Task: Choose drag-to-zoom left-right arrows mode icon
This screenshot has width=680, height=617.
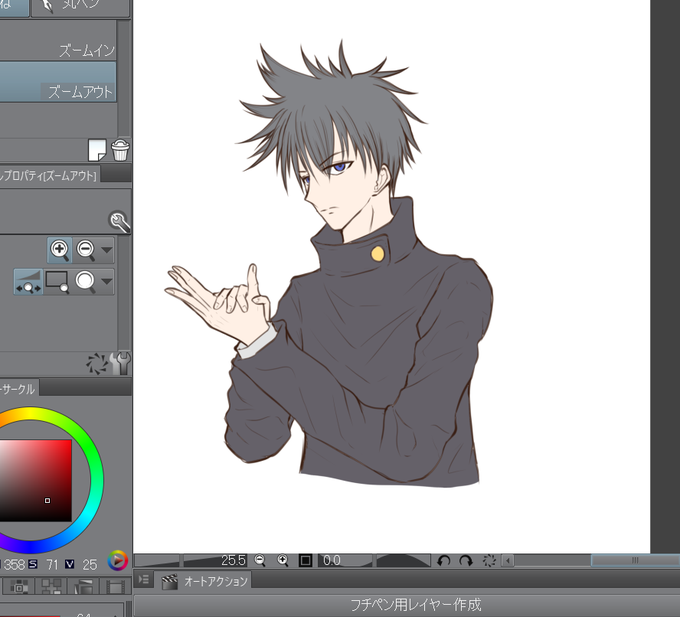Action: (x=29, y=282)
